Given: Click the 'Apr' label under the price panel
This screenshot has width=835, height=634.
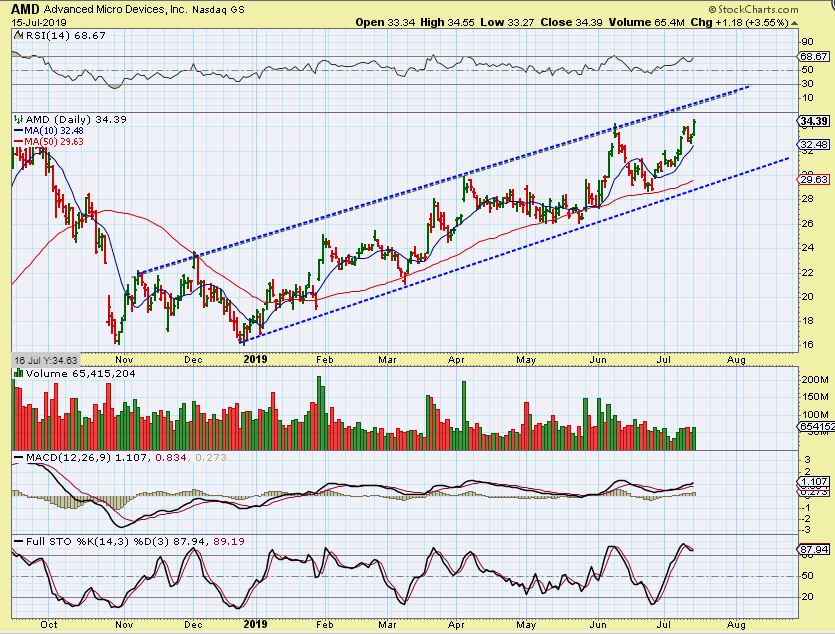Looking at the screenshot, I should coord(456,360).
